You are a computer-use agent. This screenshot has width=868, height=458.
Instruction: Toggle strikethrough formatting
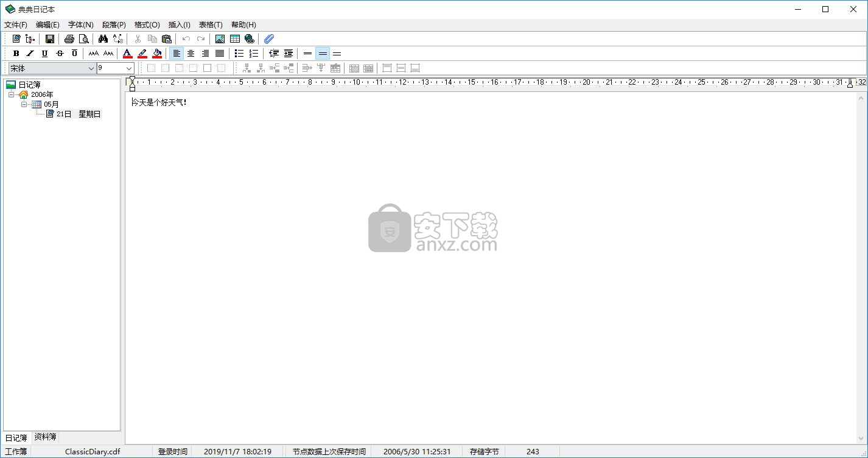(x=60, y=54)
